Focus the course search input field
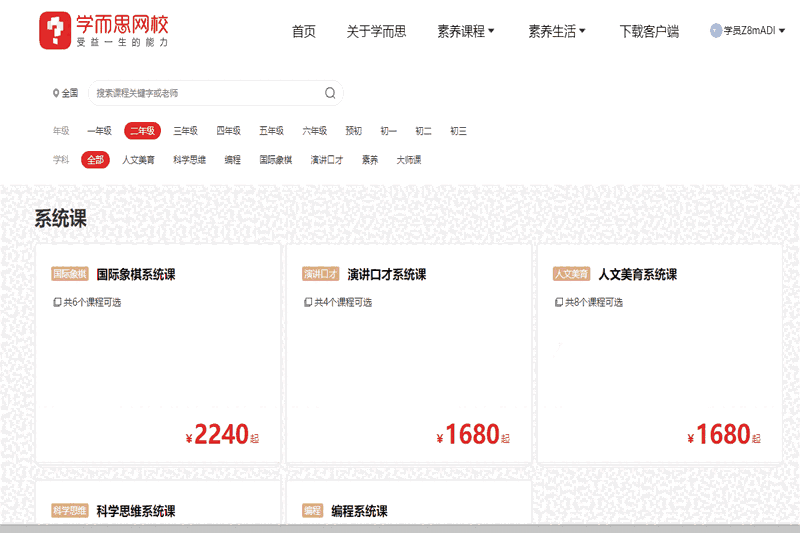800x533 pixels. coord(216,93)
